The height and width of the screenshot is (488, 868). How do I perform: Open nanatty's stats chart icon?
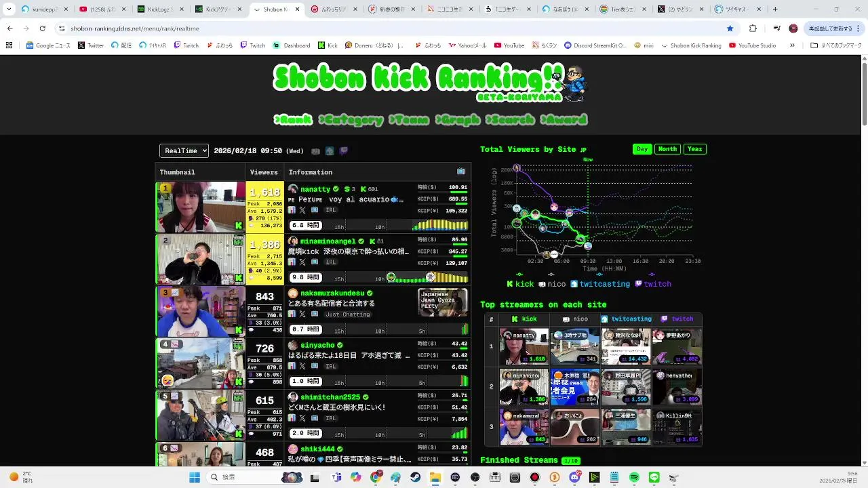click(292, 210)
